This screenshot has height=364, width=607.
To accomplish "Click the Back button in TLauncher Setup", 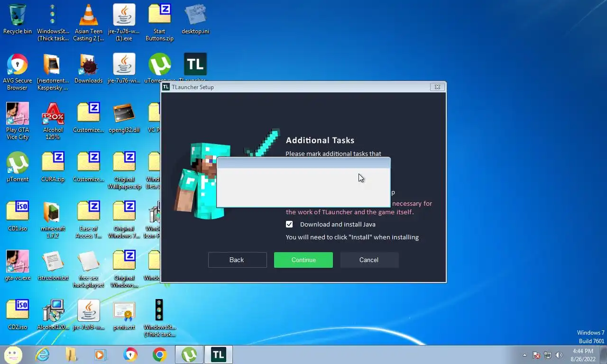I will pyautogui.click(x=237, y=260).
